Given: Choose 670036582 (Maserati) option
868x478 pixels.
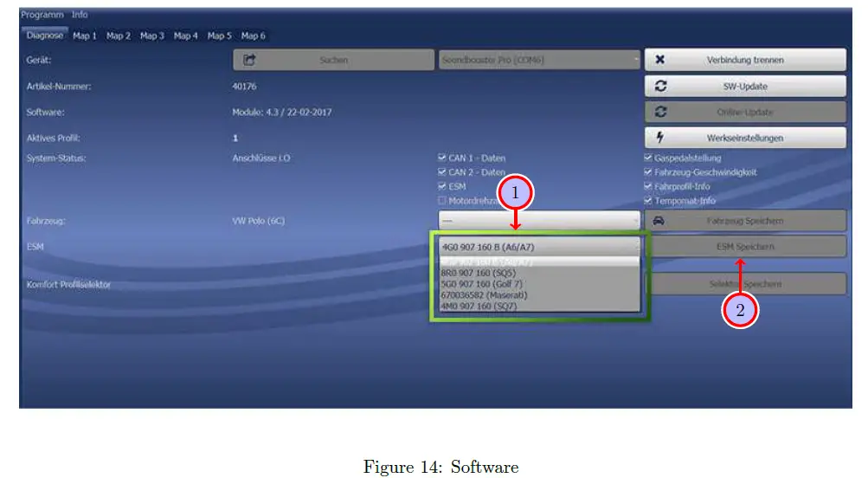Looking at the screenshot, I should click(x=539, y=295).
